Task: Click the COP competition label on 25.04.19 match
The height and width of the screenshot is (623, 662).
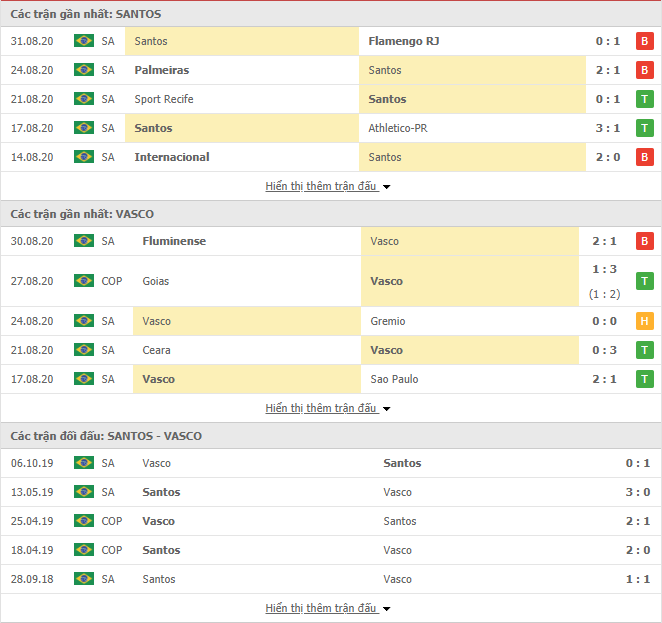Action: point(112,521)
